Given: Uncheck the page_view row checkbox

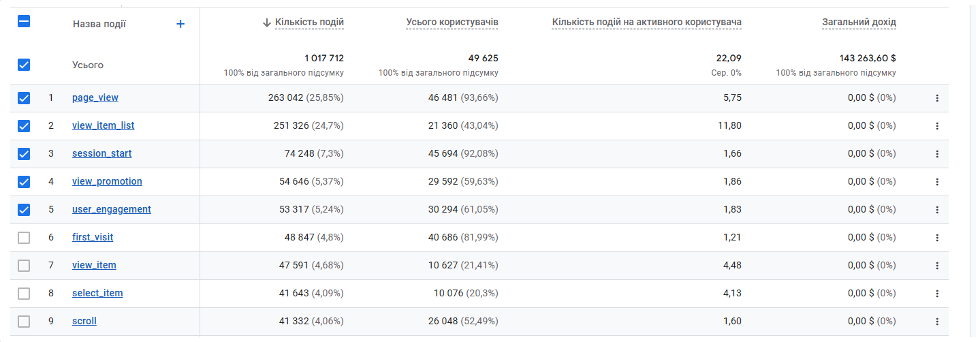Looking at the screenshot, I should pos(24,98).
